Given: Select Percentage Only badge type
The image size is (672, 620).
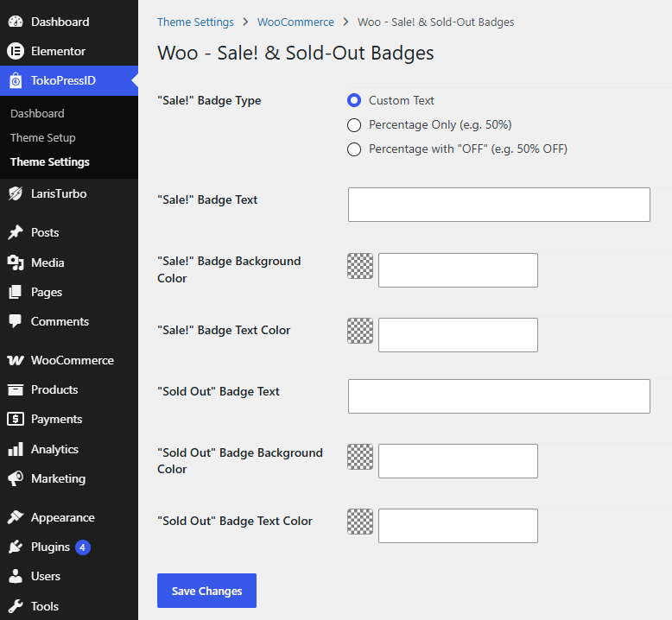Looking at the screenshot, I should [x=354, y=125].
